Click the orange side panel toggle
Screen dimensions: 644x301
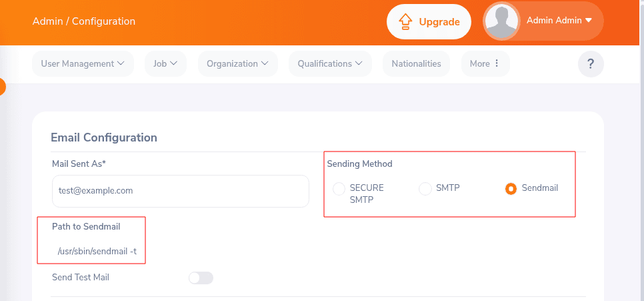coord(2,87)
